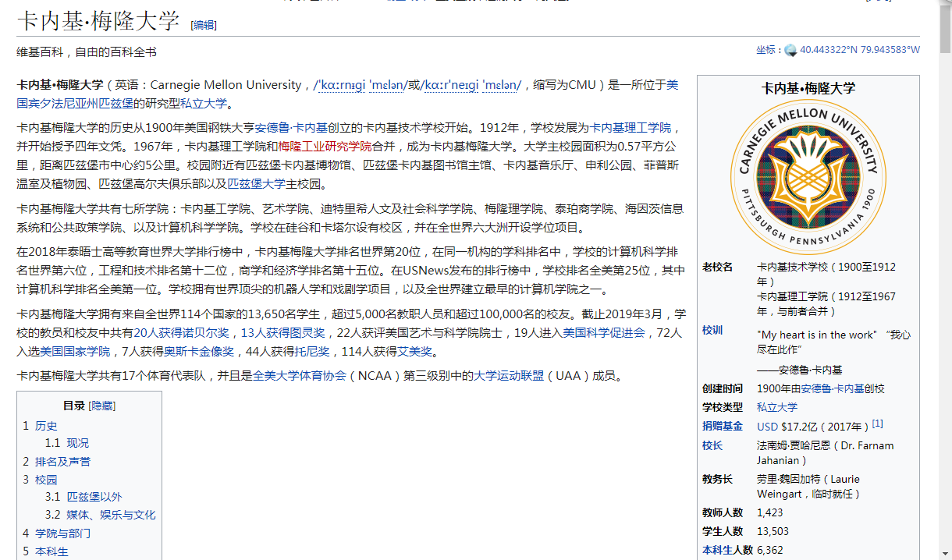952x560 pixels.
Task: Click the 捐赠基金 label in the infobox
Action: [723, 426]
